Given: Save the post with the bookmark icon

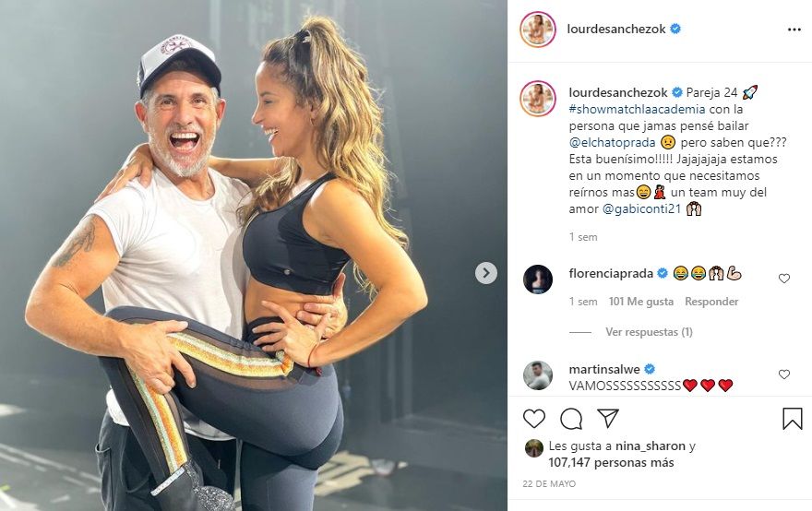Looking at the screenshot, I should tap(792, 419).
